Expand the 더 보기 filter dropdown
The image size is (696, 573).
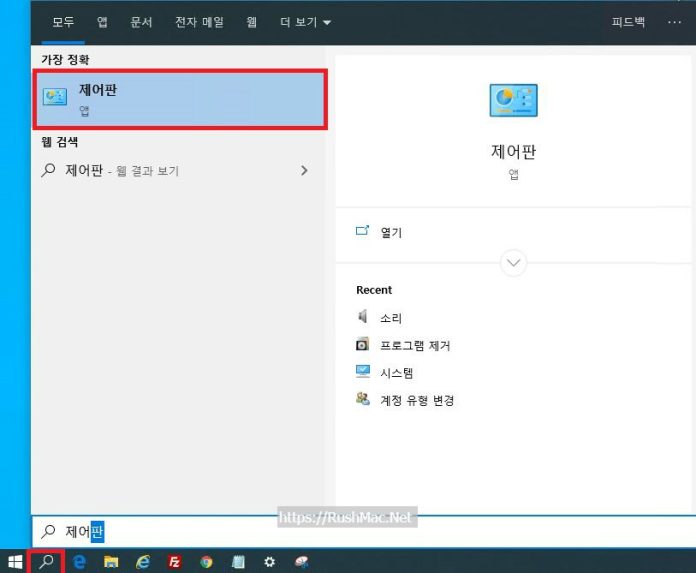tap(306, 21)
